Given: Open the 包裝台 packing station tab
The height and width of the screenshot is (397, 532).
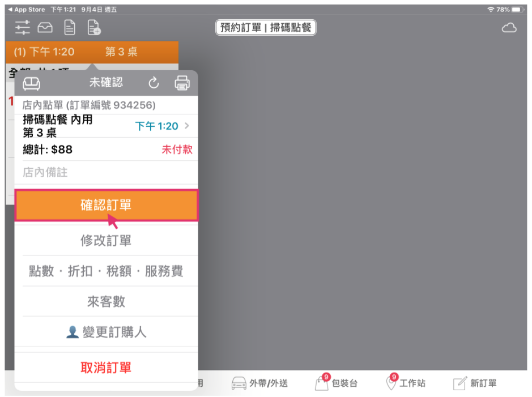Looking at the screenshot, I should pyautogui.click(x=337, y=383).
